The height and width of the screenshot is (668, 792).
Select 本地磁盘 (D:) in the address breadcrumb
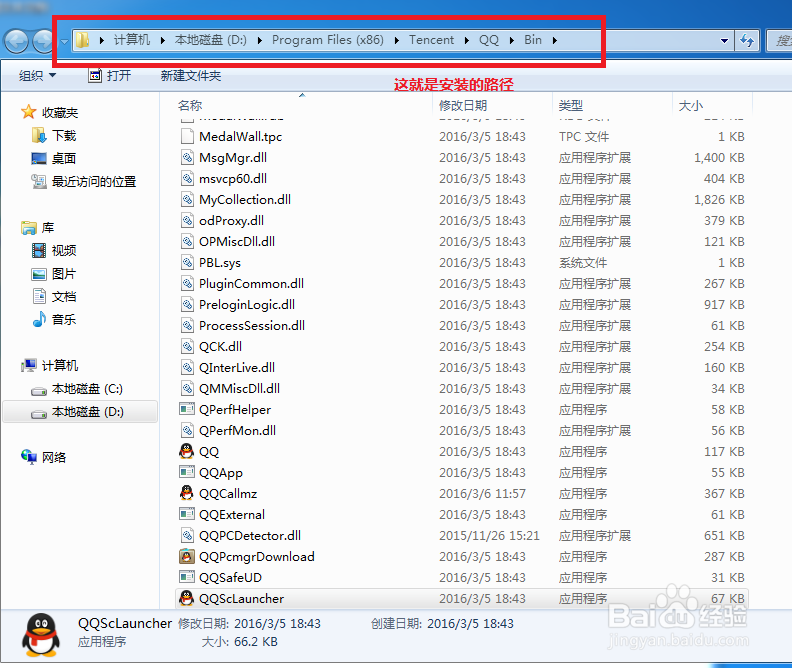point(211,40)
